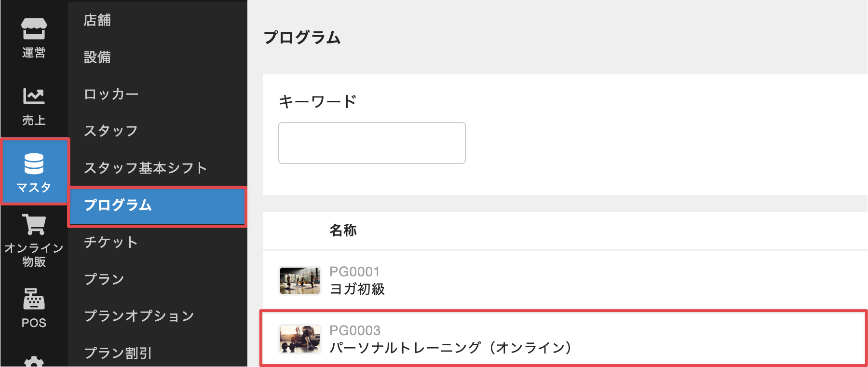Open the チケット menu item

click(111, 242)
